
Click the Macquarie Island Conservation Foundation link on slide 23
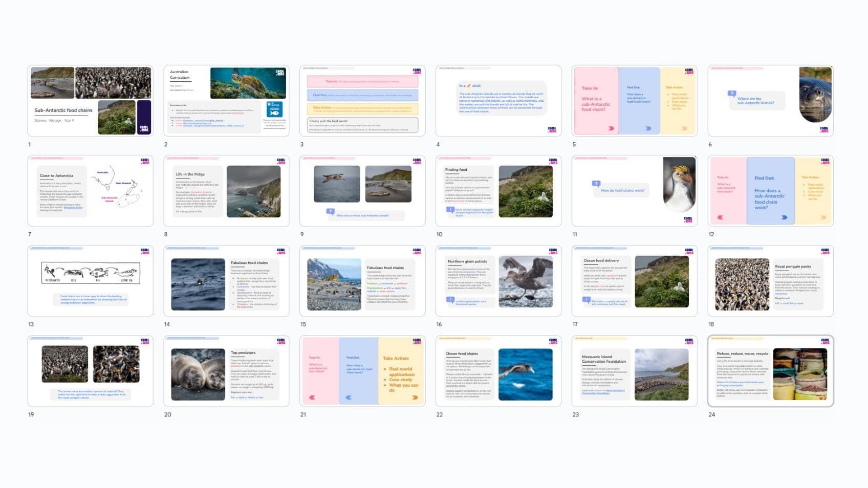[x=603, y=392]
